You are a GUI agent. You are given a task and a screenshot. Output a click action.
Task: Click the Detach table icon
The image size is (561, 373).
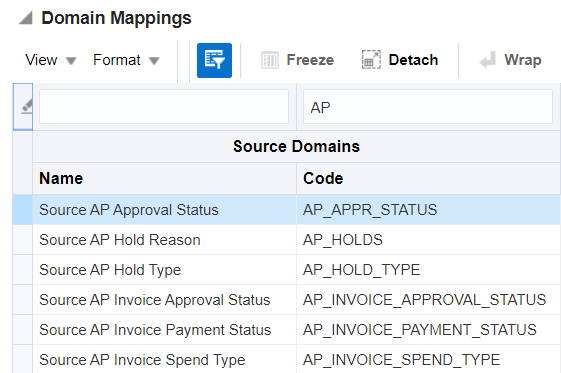pos(371,60)
